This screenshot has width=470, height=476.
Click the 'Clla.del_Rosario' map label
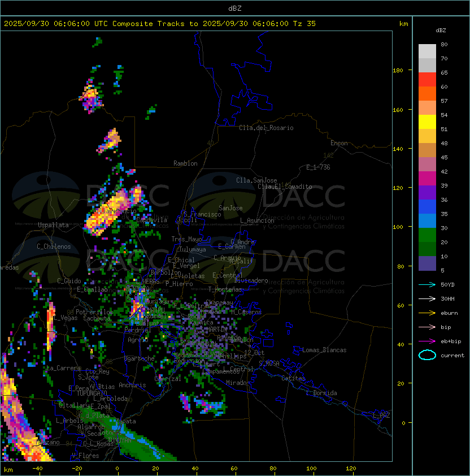click(x=266, y=128)
